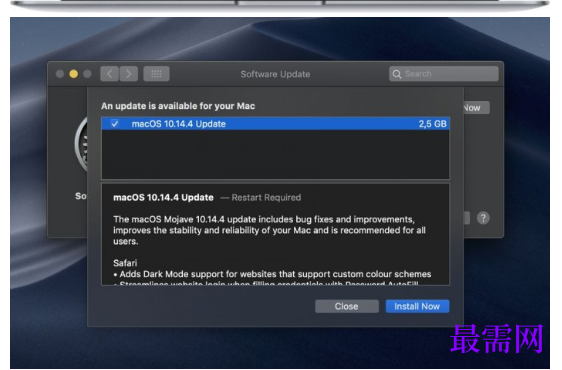Image resolution: width=562 pixels, height=370 pixels.
Task: Click the "An update is available" heading
Action: 178,106
